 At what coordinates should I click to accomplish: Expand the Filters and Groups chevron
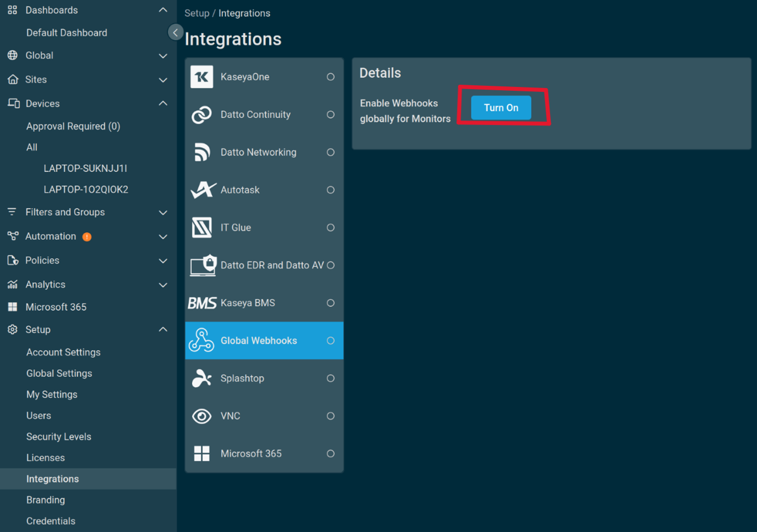(x=163, y=212)
